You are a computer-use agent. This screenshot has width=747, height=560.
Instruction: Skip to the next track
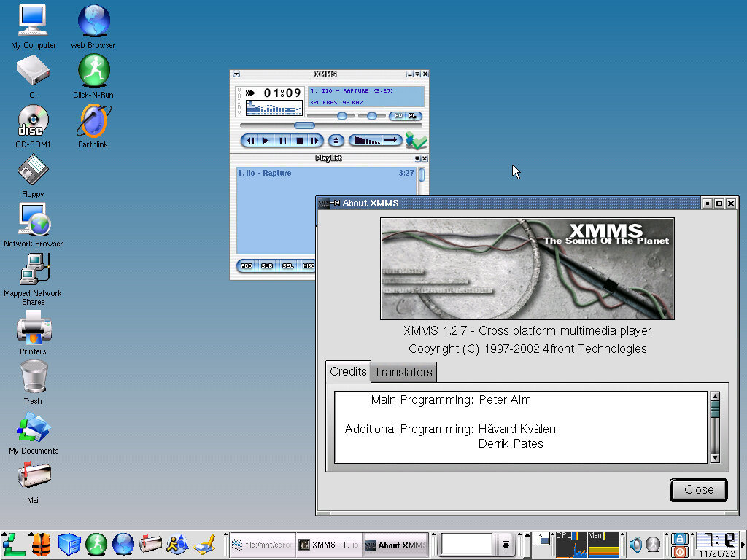[314, 141]
